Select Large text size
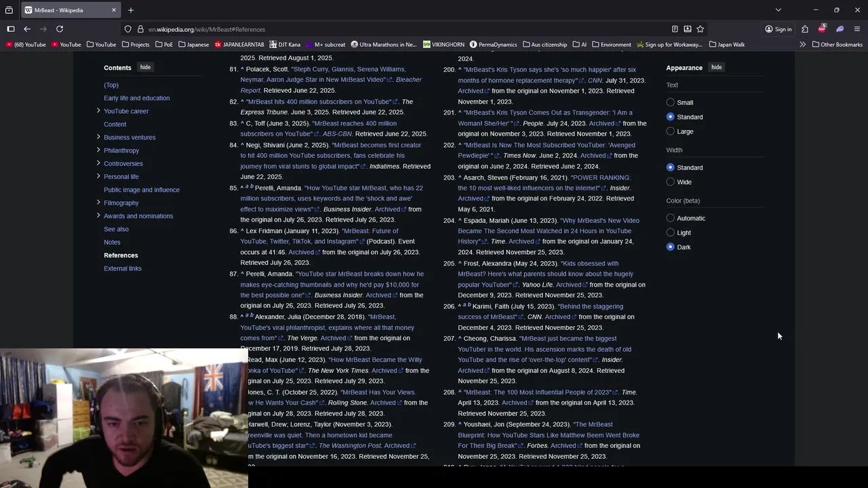Screen dimensions: 868x488 (671, 131)
